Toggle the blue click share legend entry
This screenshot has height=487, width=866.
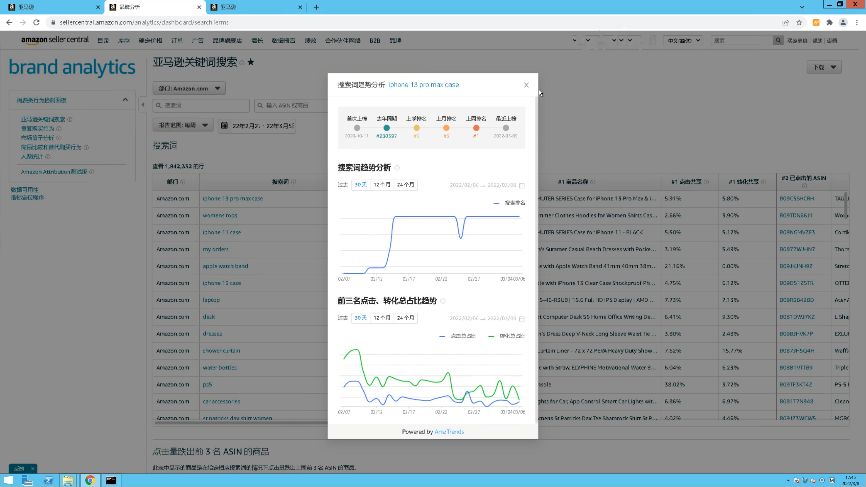pyautogui.click(x=457, y=336)
